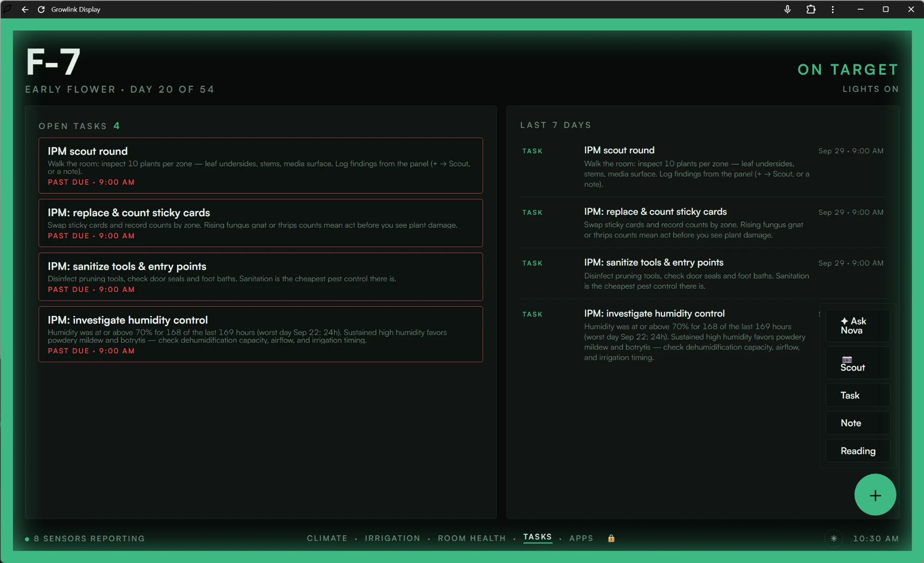Select sticky cards entry in Last 7 Days

(x=703, y=223)
